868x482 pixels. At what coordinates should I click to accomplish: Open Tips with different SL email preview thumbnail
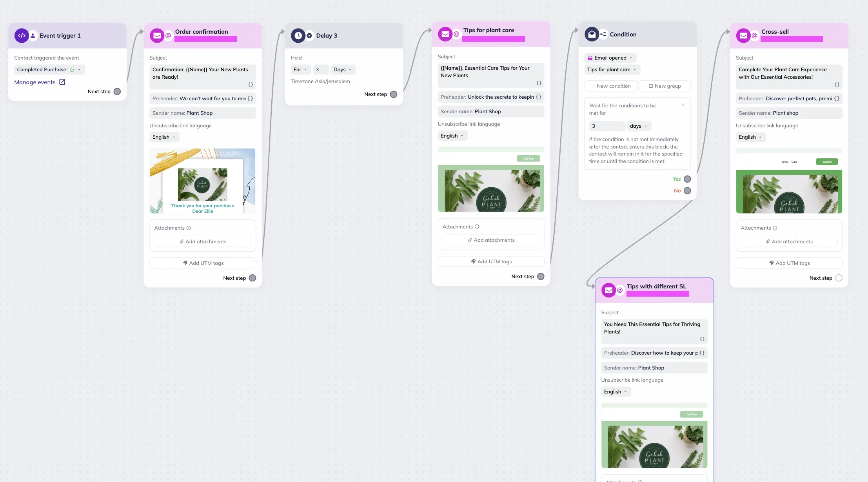coord(654,435)
